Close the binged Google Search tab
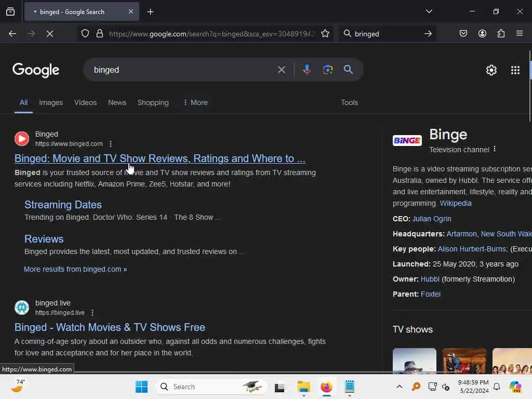 [x=131, y=12]
